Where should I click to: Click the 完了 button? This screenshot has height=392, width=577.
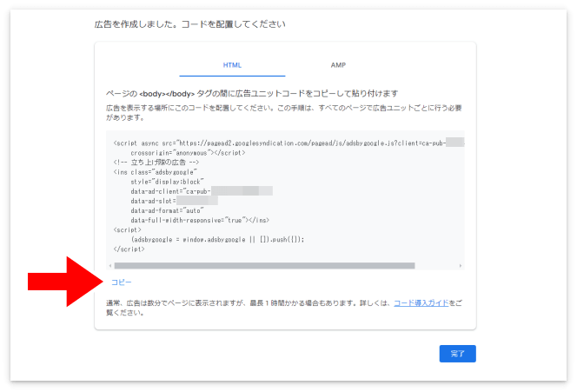pyautogui.click(x=457, y=354)
